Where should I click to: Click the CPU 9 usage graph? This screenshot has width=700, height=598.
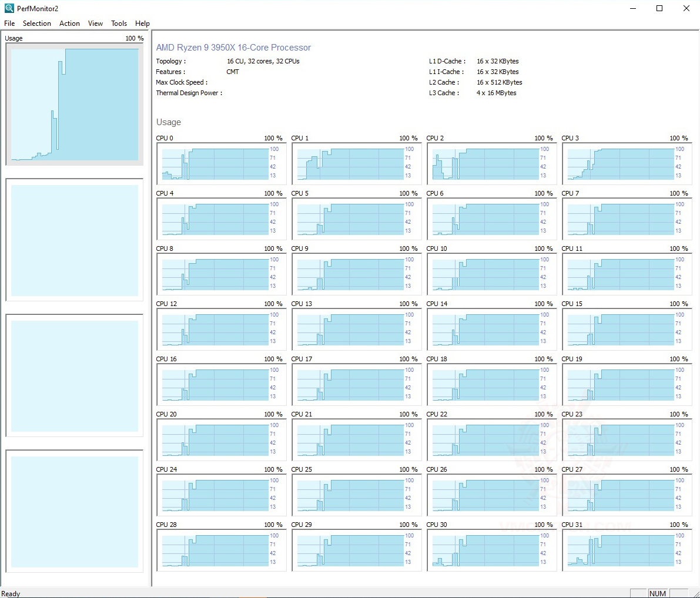click(x=357, y=274)
